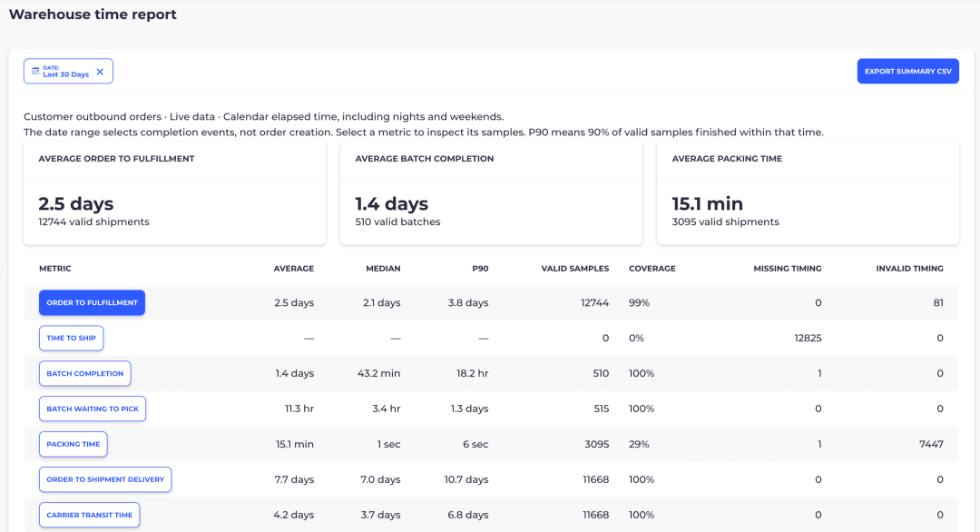Select the Packing Time metric button
This screenshot has height=532, width=980.
point(73,445)
